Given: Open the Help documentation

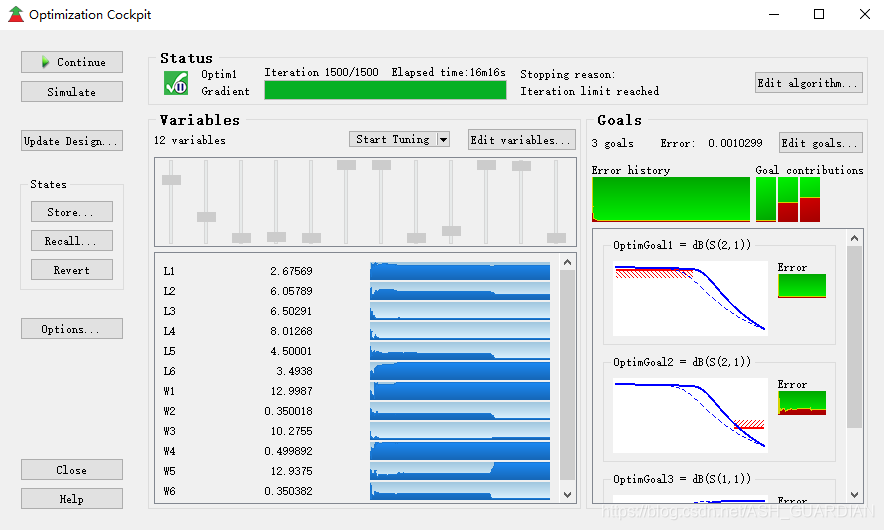Looking at the screenshot, I should 72,499.
